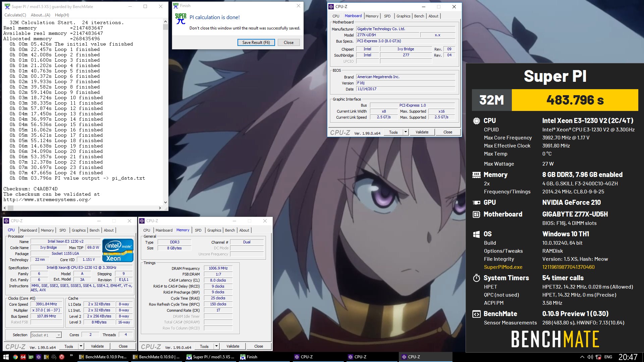Open the Graphics tab in the CPU tab CPU-Z window
This screenshot has height=362, width=644.
tap(79, 230)
